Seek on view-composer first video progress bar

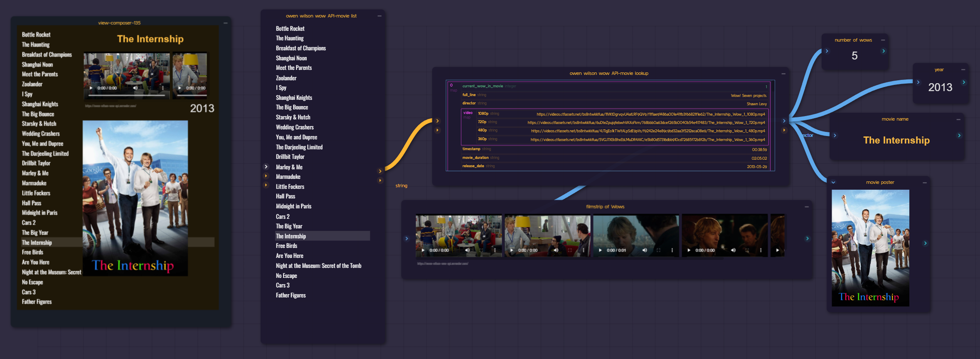point(127,95)
